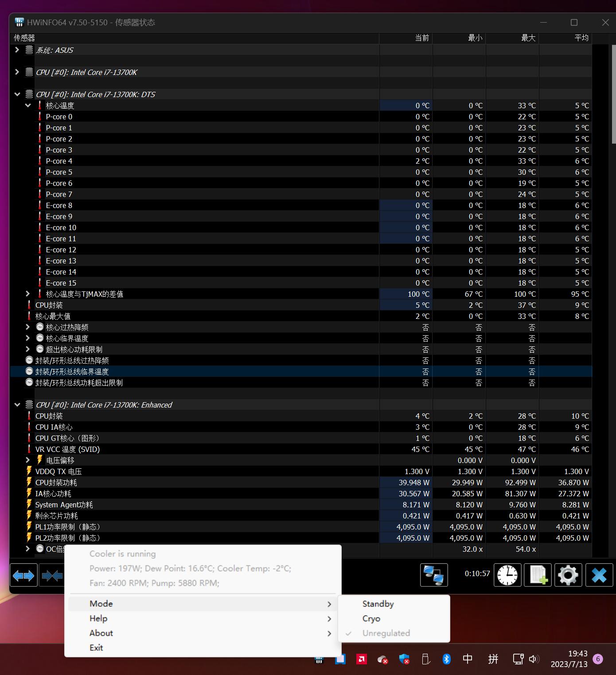
Task: Open the Help submenu
Action: [98, 618]
